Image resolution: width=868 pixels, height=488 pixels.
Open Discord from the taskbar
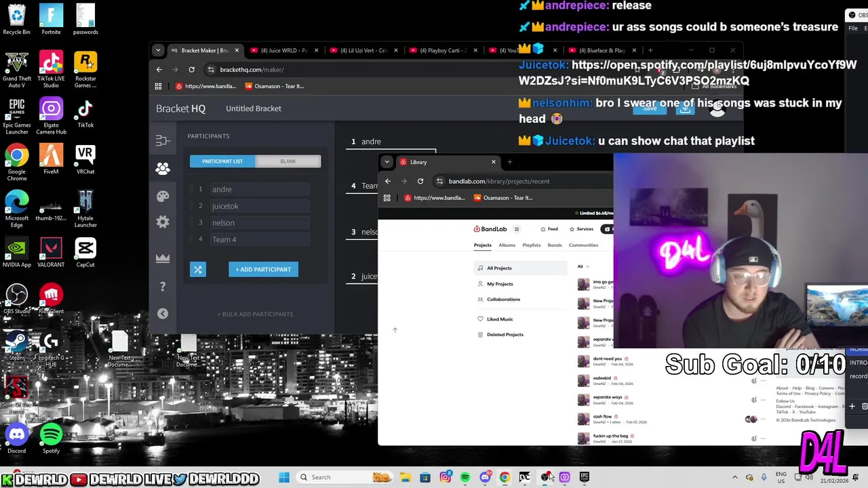485,477
